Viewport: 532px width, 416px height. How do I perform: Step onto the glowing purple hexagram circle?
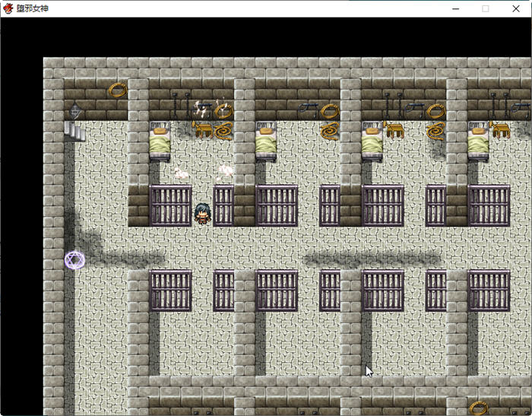[74, 260]
